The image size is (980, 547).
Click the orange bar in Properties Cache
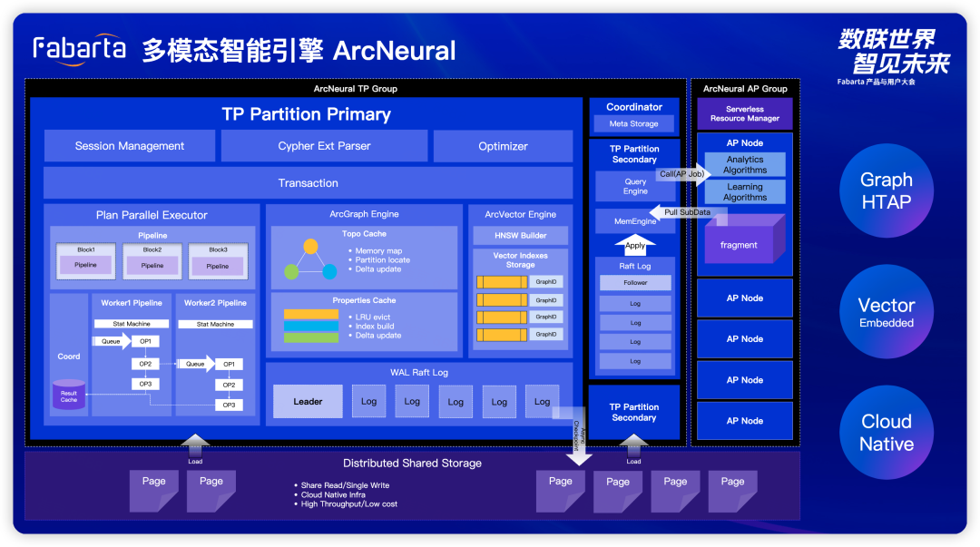(x=310, y=314)
